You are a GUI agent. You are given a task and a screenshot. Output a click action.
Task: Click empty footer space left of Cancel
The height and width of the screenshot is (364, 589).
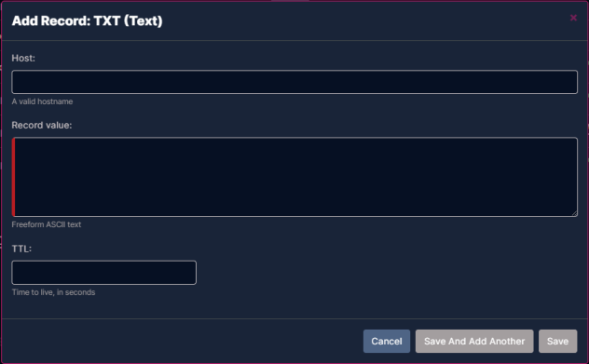(x=180, y=341)
